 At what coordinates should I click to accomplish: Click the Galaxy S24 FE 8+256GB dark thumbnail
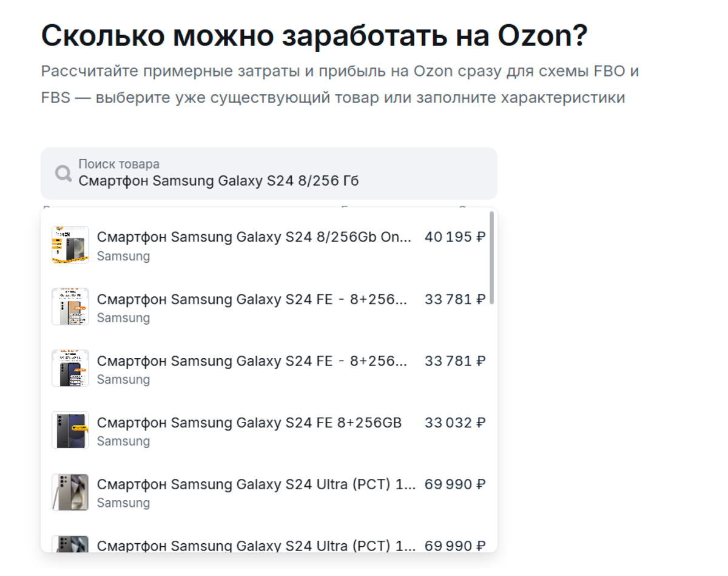70,430
